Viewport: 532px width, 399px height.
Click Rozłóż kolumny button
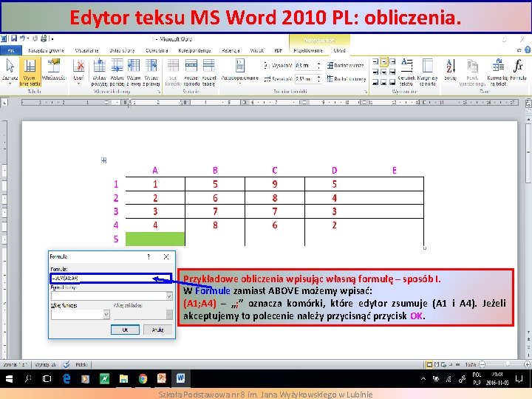(x=347, y=79)
